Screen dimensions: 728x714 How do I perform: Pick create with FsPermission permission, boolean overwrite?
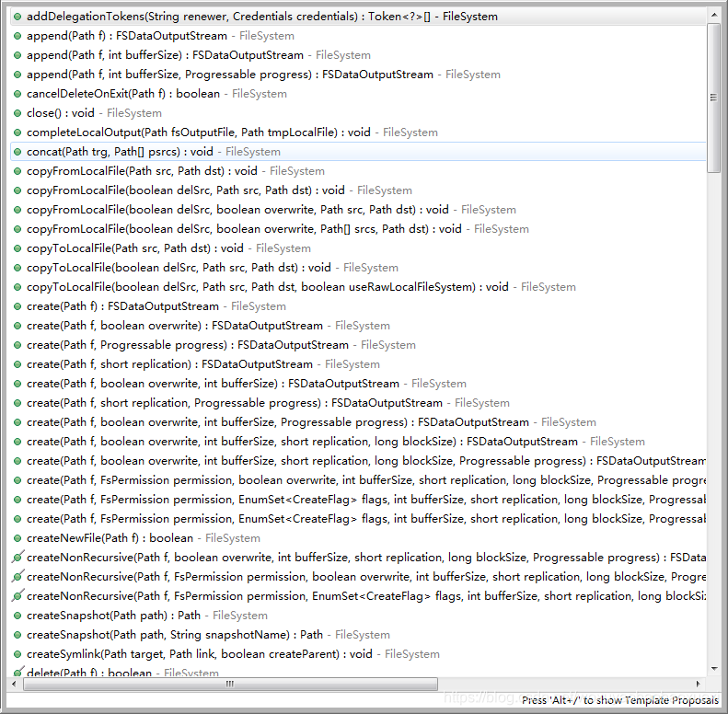[357, 480]
